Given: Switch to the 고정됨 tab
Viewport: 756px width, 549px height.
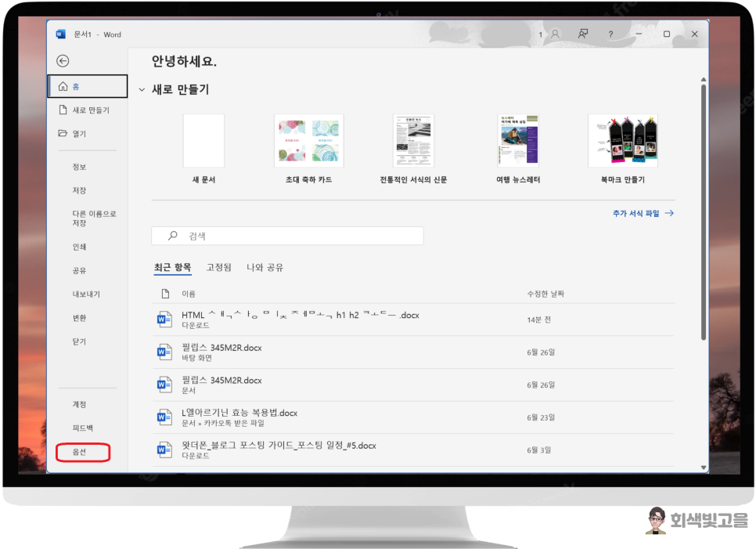Looking at the screenshot, I should click(219, 268).
